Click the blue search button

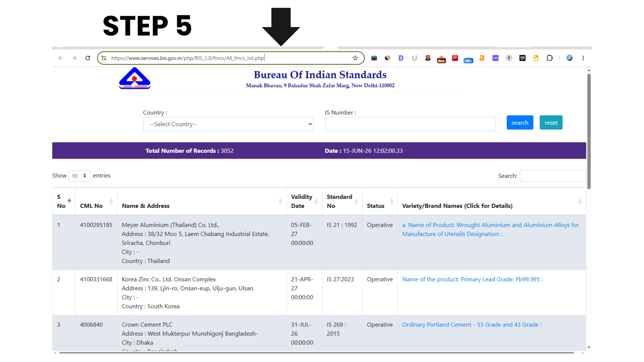520,123
